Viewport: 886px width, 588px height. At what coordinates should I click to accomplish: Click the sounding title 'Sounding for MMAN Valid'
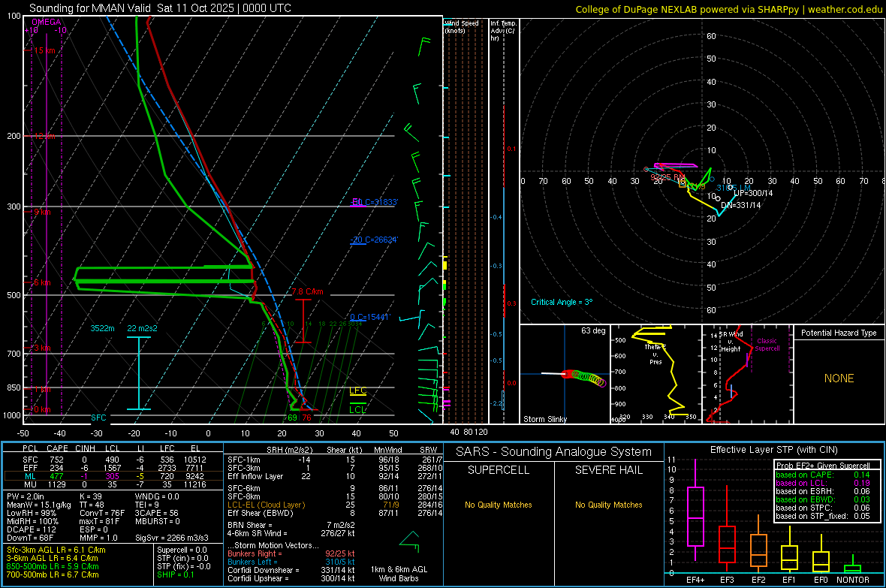(90, 8)
